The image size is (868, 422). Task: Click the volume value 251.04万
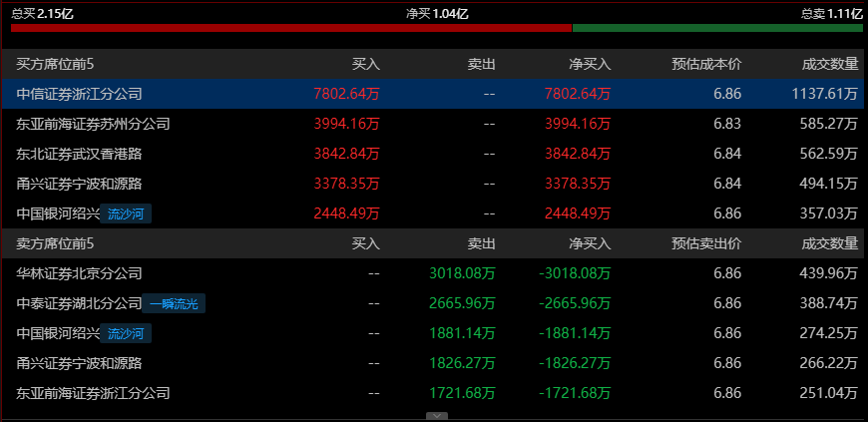[829, 393]
